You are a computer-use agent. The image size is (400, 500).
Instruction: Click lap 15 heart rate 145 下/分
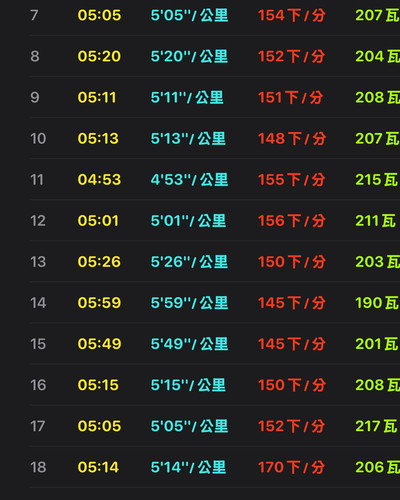292,344
